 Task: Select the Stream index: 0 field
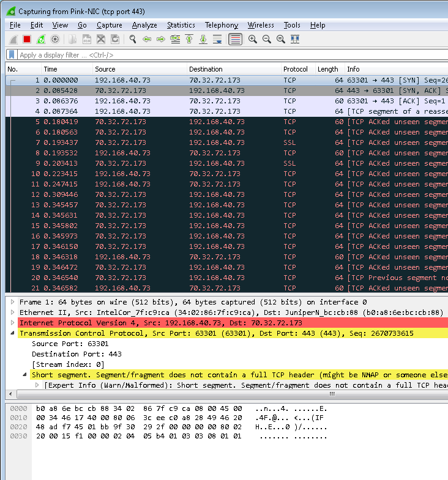(68, 364)
